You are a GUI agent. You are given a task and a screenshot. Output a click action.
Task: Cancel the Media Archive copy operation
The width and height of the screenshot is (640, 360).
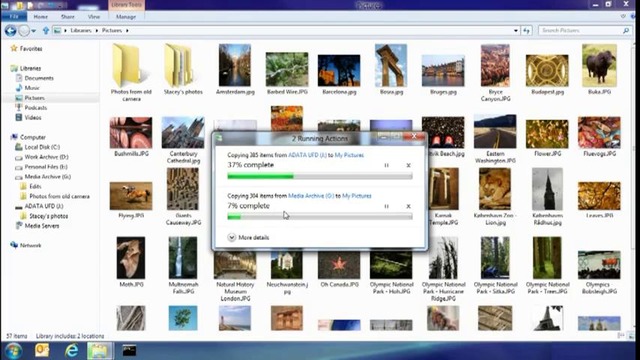(408, 206)
